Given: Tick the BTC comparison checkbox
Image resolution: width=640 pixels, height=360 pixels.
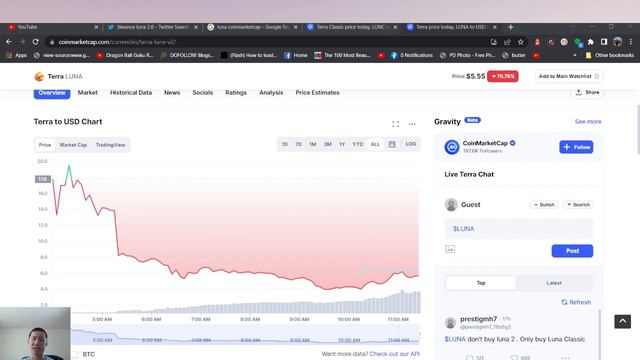Looking at the screenshot, I should 75,354.
